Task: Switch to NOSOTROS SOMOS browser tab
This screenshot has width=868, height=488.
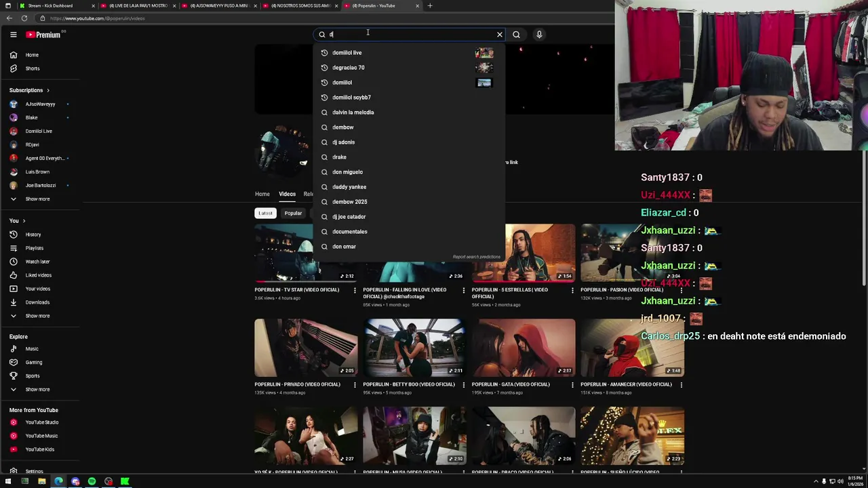Action: 300,5
